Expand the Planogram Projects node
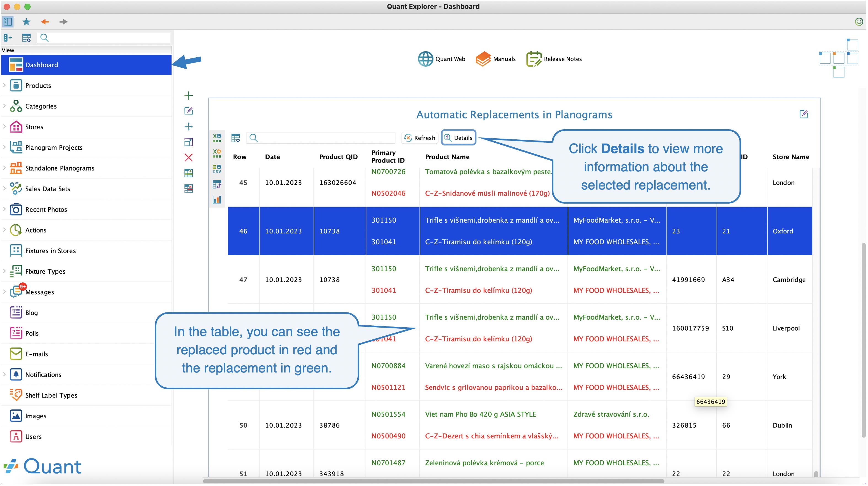Screen dimensions: 868x486 [4, 147]
